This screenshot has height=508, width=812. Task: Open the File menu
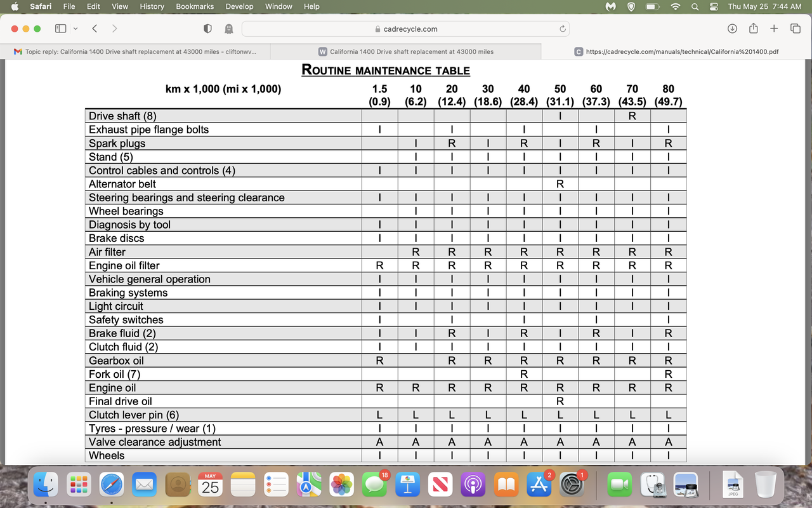pos(69,6)
